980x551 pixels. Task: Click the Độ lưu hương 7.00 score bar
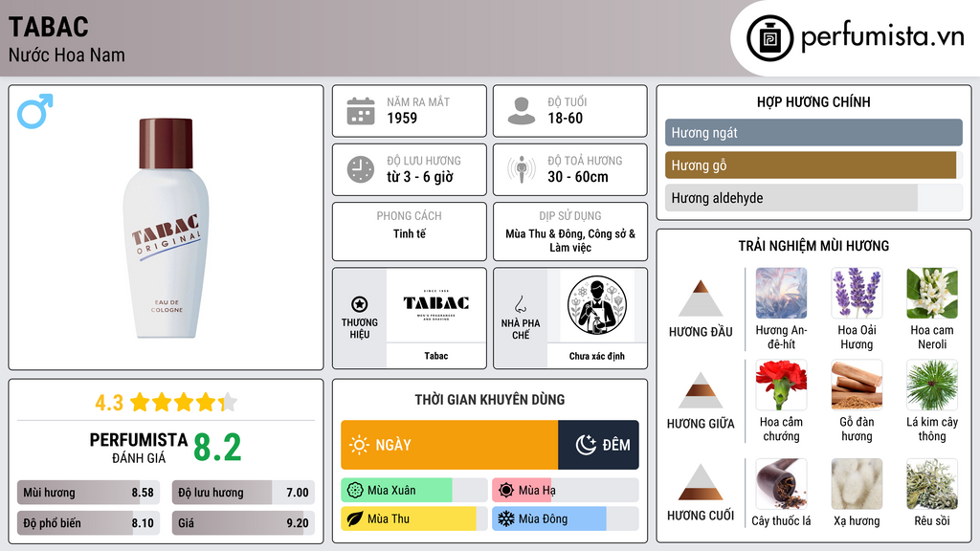243,493
